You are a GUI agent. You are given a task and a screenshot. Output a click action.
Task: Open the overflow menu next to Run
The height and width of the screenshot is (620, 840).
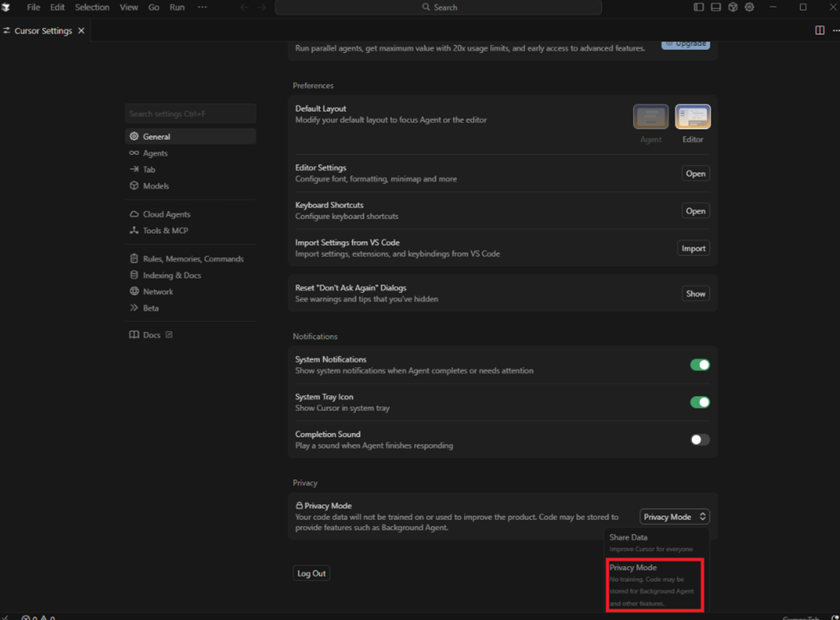(202, 7)
